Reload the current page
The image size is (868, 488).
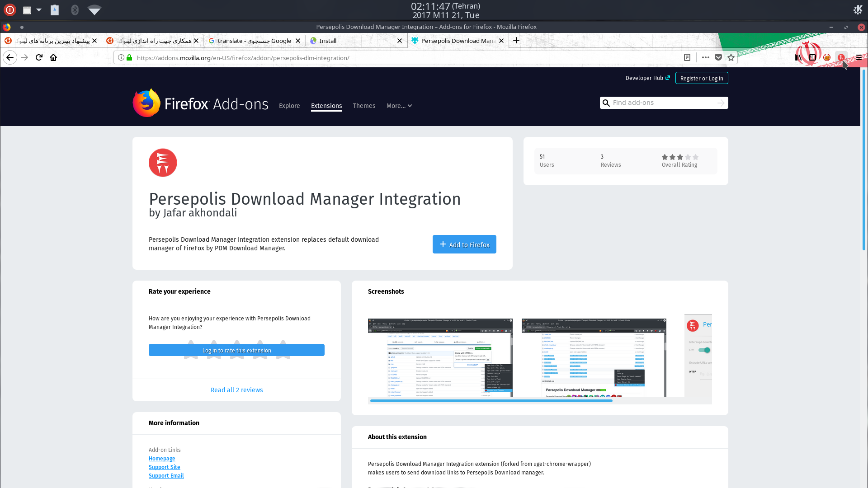39,57
